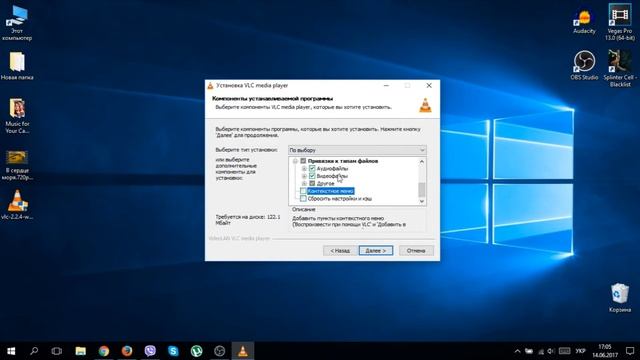Open the Music for Your Ca... desktop file
The height and width of the screenshot is (360, 640).
tap(17, 116)
